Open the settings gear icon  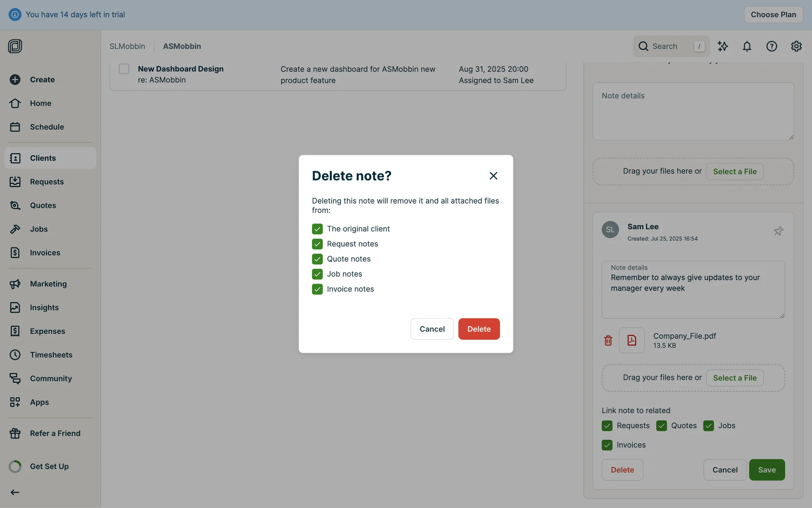(796, 46)
